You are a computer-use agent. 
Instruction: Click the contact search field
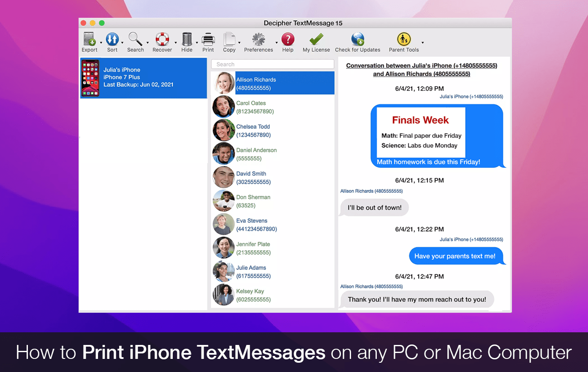(272, 64)
